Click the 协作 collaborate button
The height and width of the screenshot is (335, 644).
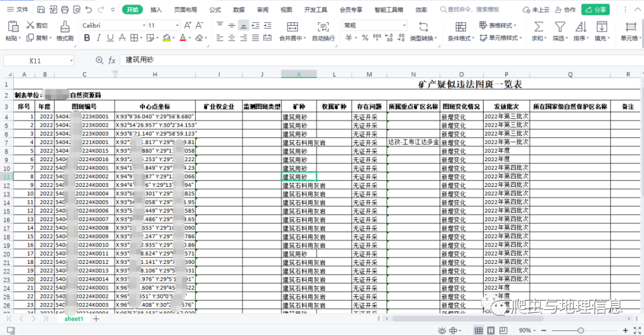click(x=565, y=10)
